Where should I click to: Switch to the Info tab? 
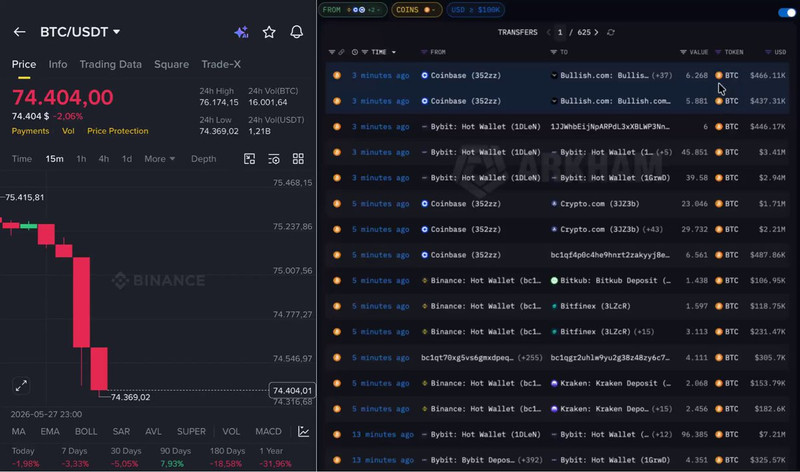pyautogui.click(x=58, y=64)
